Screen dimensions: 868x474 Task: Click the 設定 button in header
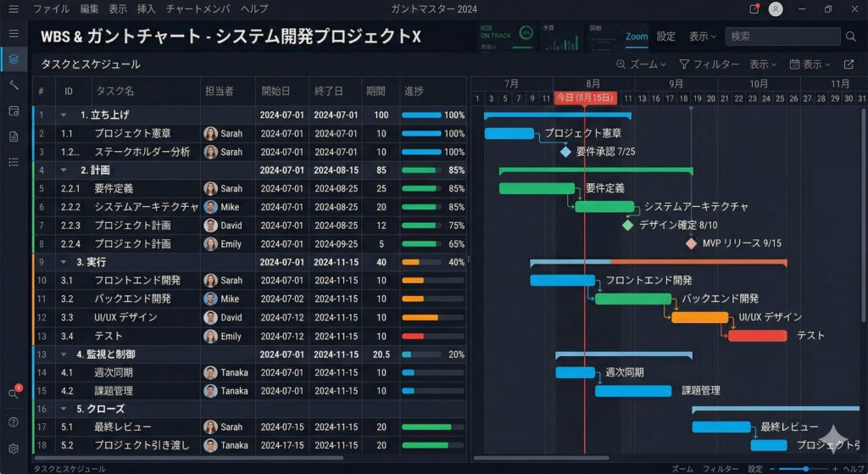pyautogui.click(x=666, y=36)
